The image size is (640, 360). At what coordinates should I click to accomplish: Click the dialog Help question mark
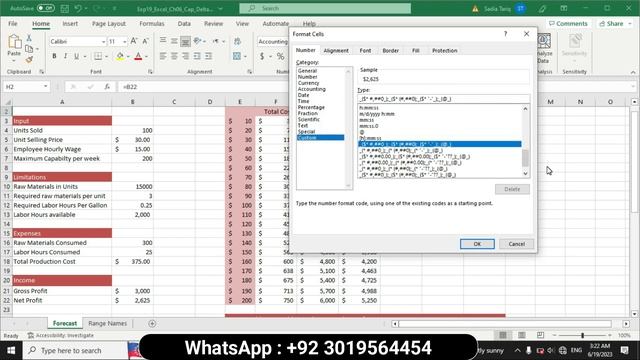point(505,34)
